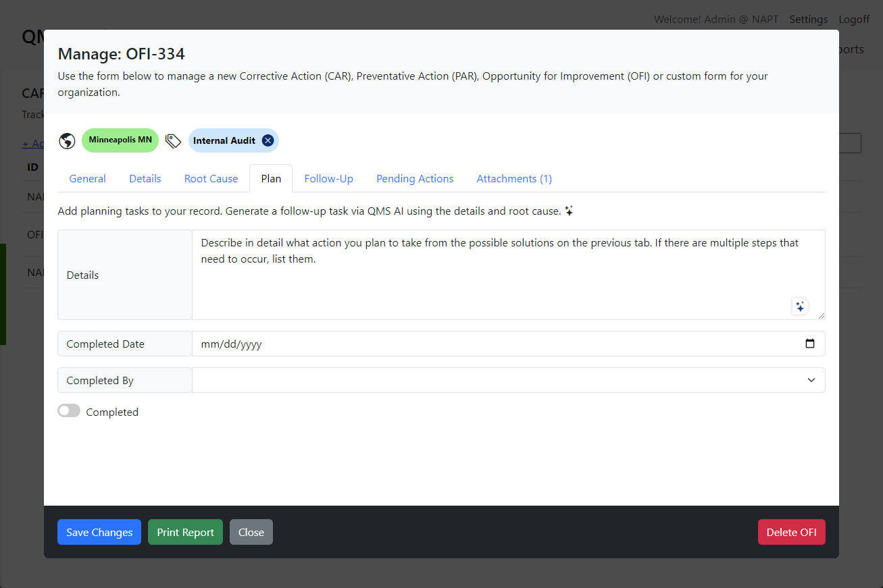This screenshot has height=588, width=883.
Task: Open the Details tab
Action: click(145, 179)
